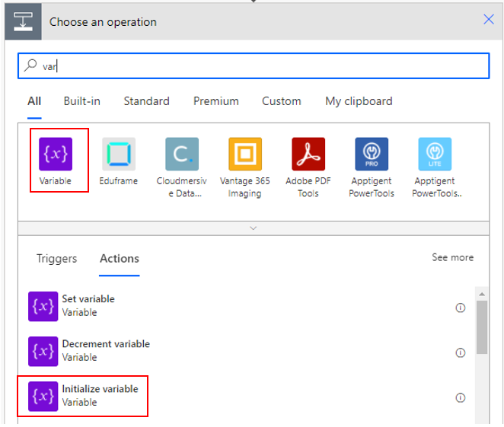Click the Decrement variable action icon
This screenshot has height=427, width=504.
(43, 351)
